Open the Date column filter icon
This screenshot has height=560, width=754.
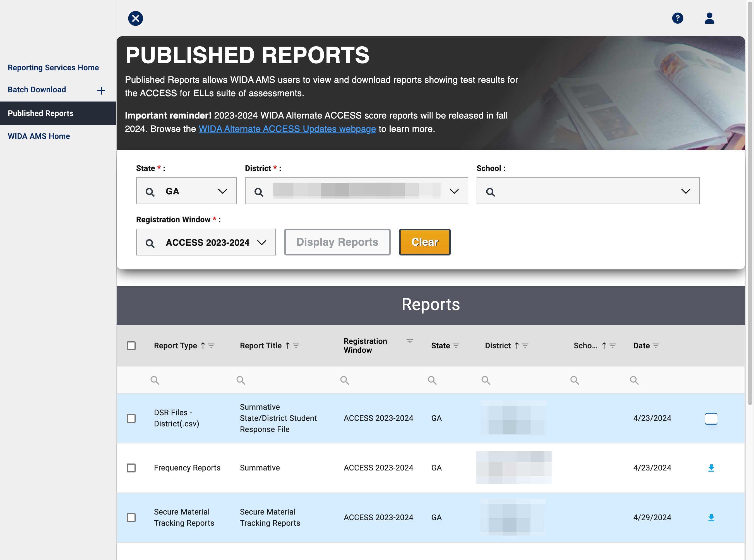click(656, 346)
